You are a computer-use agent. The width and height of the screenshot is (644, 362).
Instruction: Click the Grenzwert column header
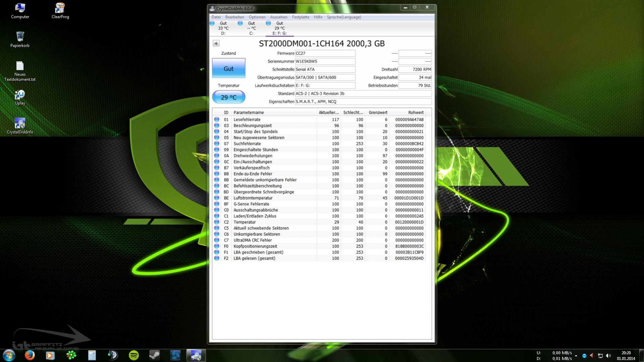377,112
